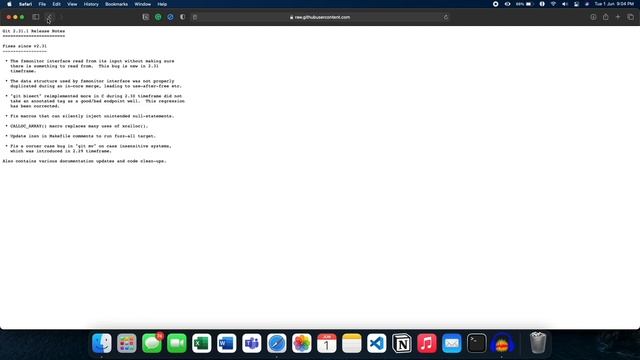Check the battery status indicator
This screenshot has height=360, width=640.
[524, 4]
